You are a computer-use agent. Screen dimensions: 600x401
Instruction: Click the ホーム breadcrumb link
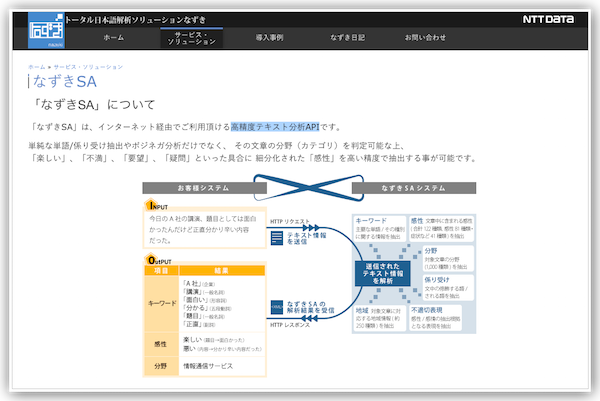point(37,67)
